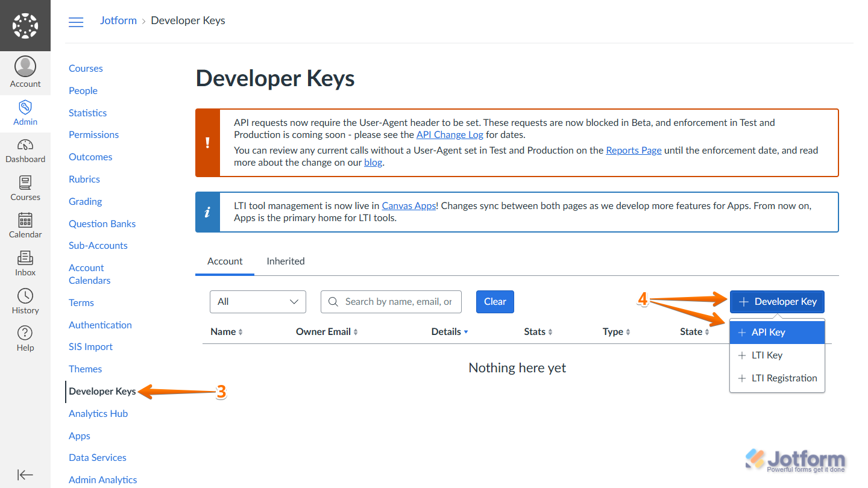Open Data Services in the sidebar
Viewport: 868px width, 488px height.
[x=98, y=458]
